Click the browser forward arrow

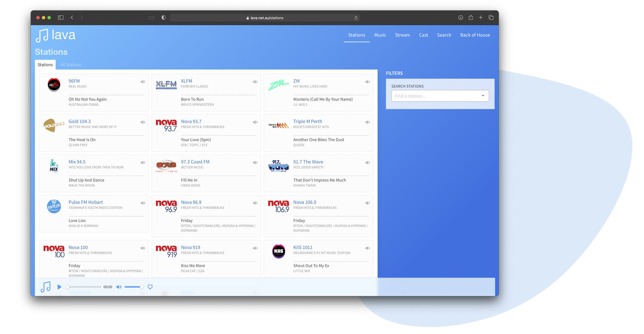point(82,18)
